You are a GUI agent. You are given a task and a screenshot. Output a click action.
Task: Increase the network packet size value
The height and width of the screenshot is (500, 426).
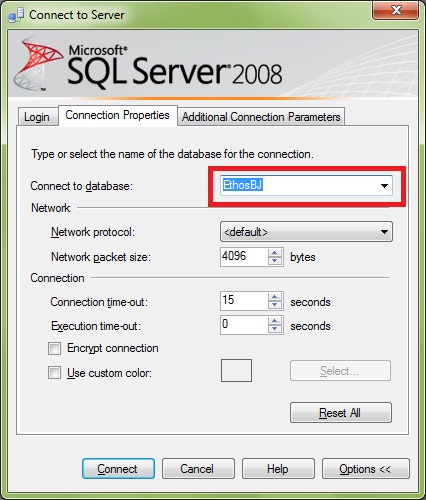click(275, 253)
